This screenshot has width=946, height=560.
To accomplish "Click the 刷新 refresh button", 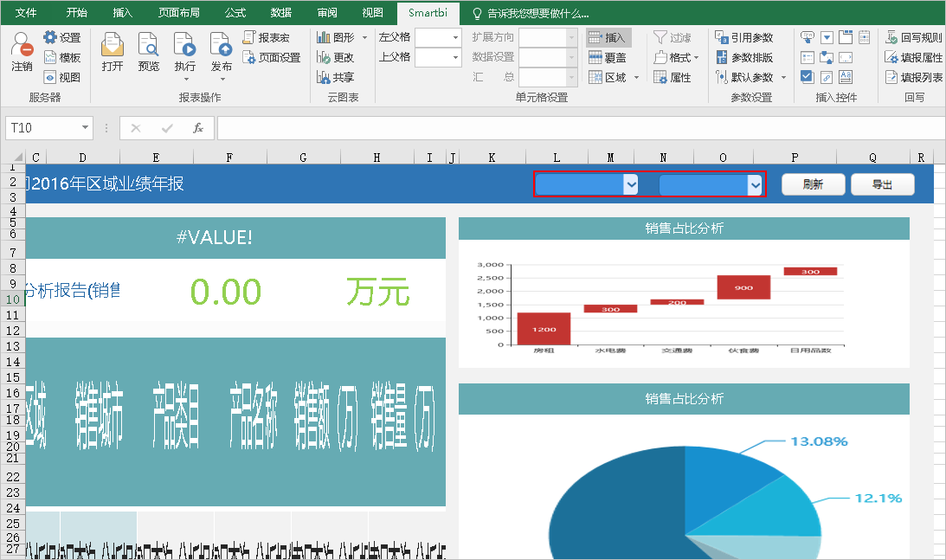I will (813, 184).
